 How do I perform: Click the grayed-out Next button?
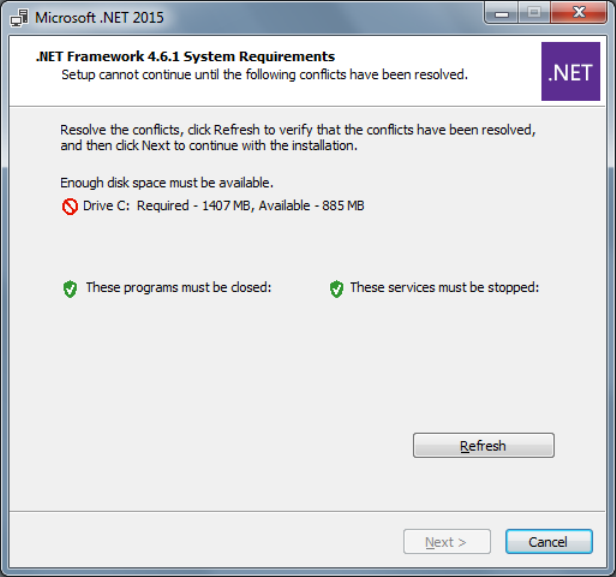click(446, 542)
